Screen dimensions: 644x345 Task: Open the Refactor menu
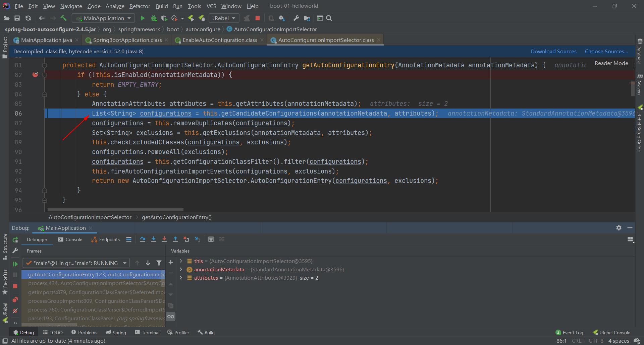140,6
